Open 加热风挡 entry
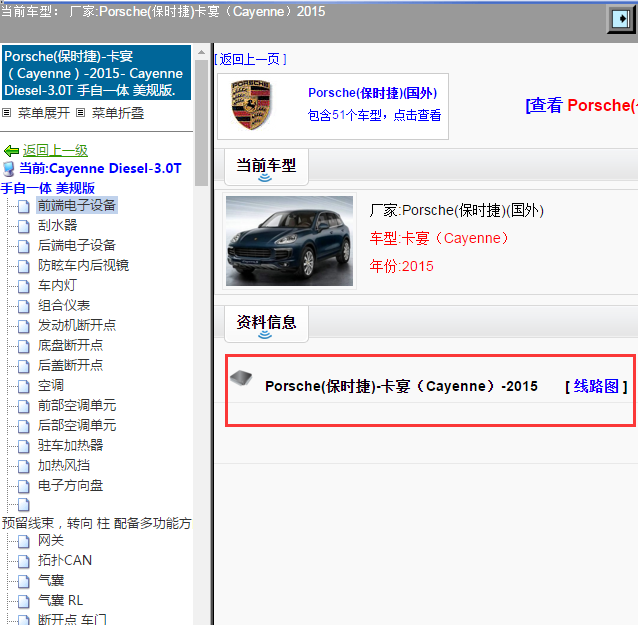Viewport: 638px width, 625px height. [64, 465]
